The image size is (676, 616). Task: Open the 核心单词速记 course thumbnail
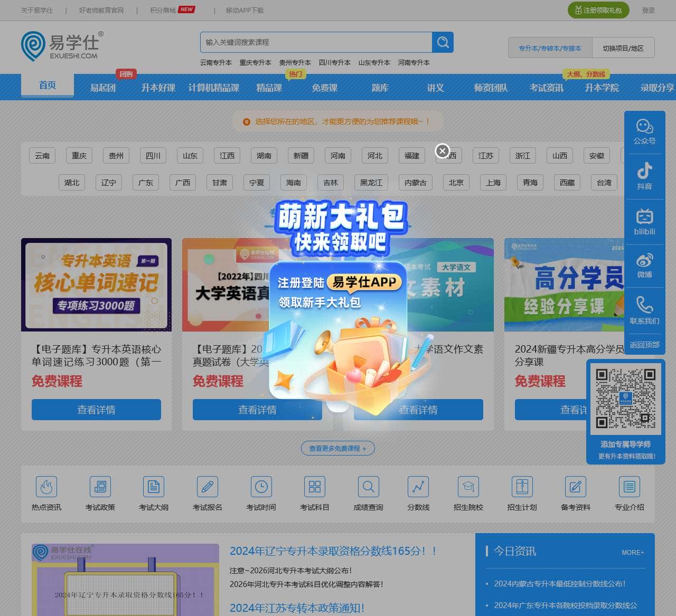96,285
